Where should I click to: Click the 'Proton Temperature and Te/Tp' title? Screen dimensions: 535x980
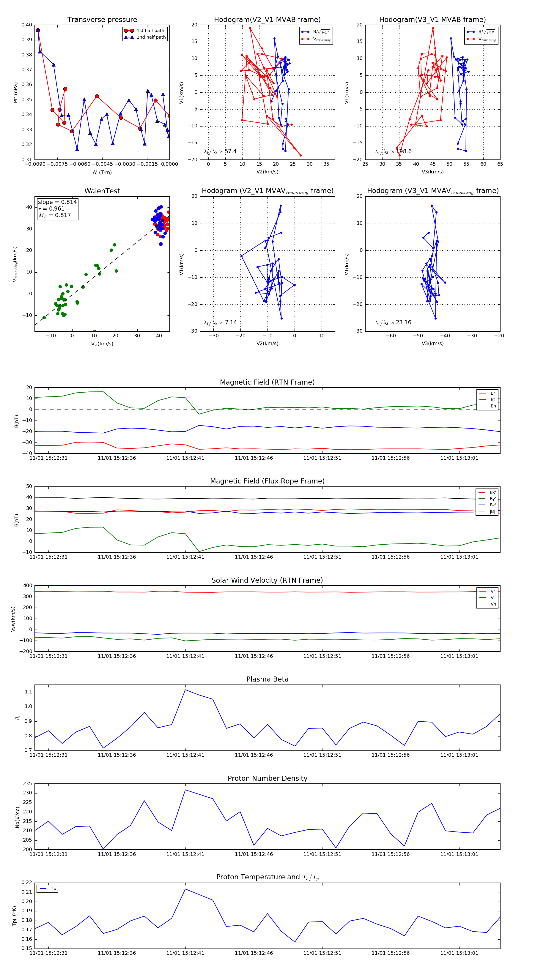[267, 877]
